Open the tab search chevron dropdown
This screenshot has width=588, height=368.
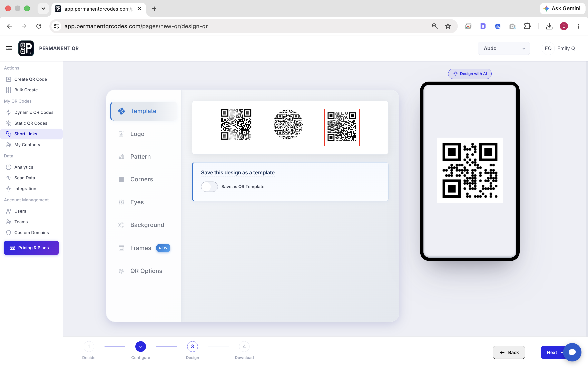(43, 9)
